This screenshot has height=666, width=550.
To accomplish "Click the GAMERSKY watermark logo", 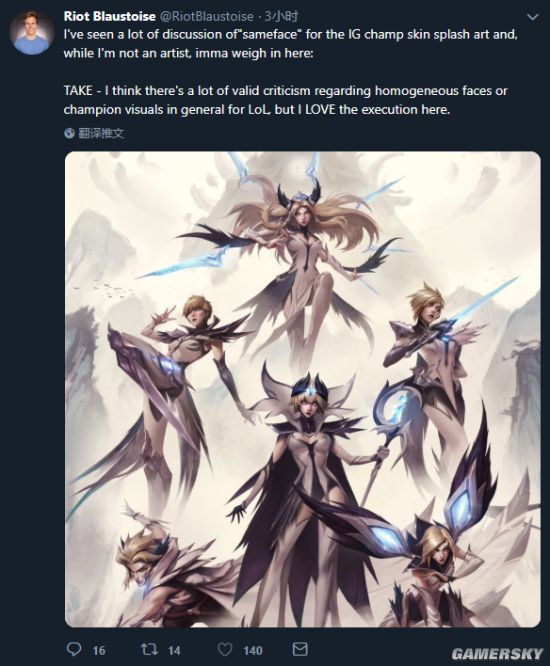I will (x=497, y=653).
